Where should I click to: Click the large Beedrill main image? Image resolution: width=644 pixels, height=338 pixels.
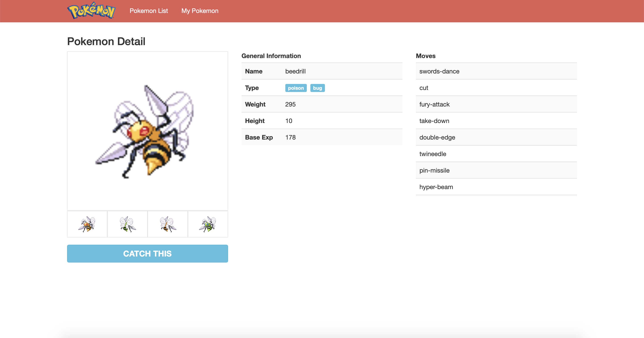pos(147,131)
